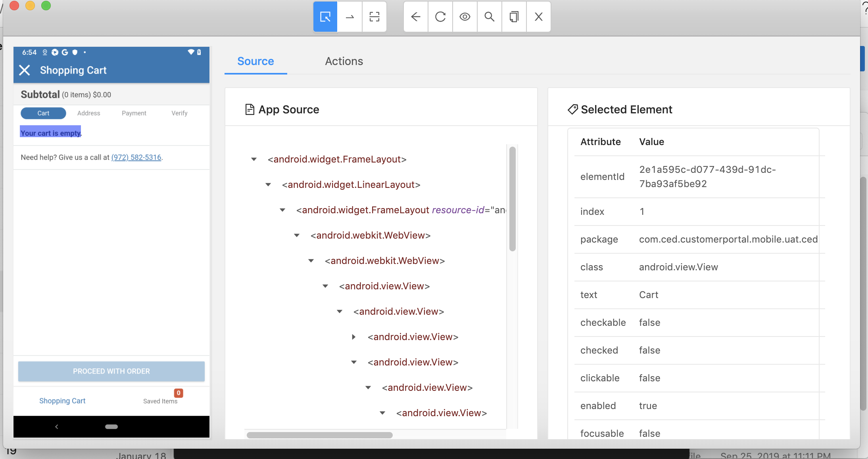Click the elementId value 2e1a595c-d077
This screenshot has height=459, width=868.
tap(707, 177)
